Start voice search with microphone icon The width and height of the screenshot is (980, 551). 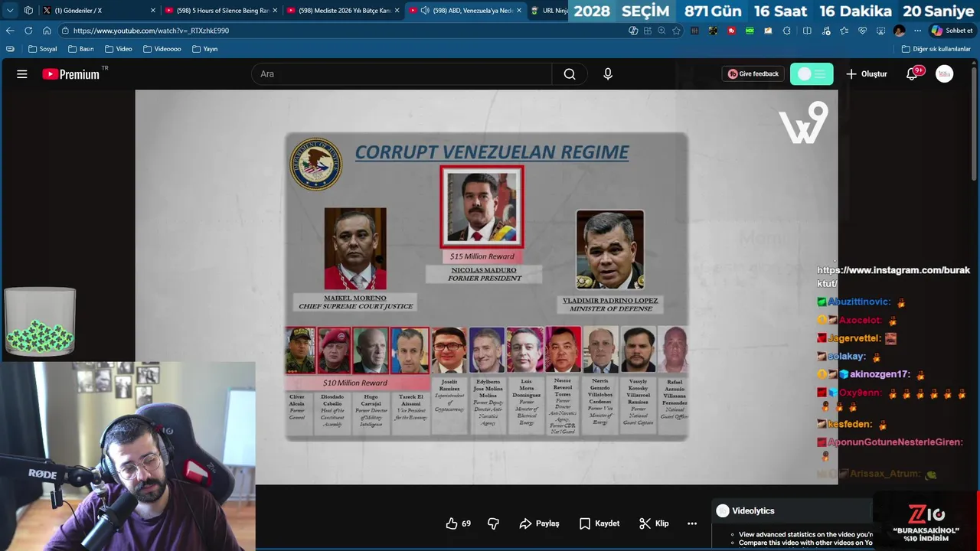pos(608,74)
